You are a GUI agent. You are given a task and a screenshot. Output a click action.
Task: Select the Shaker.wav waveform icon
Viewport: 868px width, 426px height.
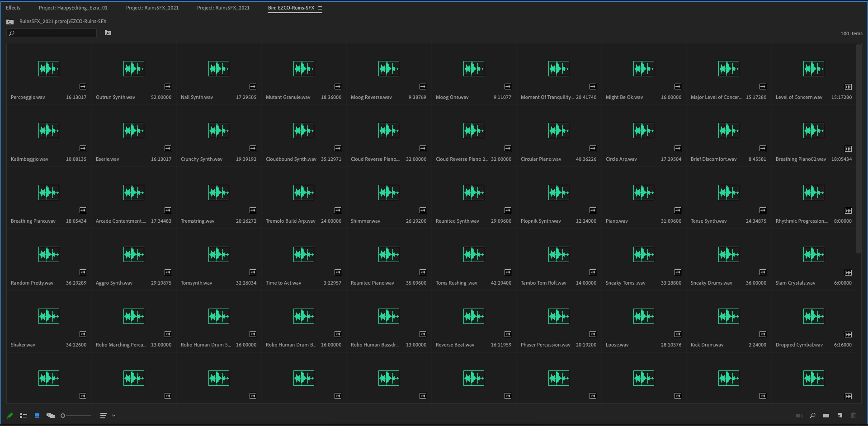coord(49,316)
